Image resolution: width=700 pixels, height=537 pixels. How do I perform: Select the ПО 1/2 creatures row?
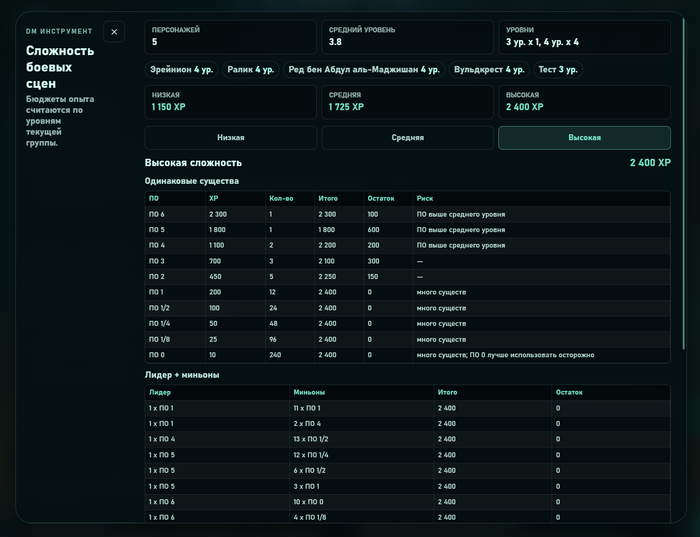407,308
